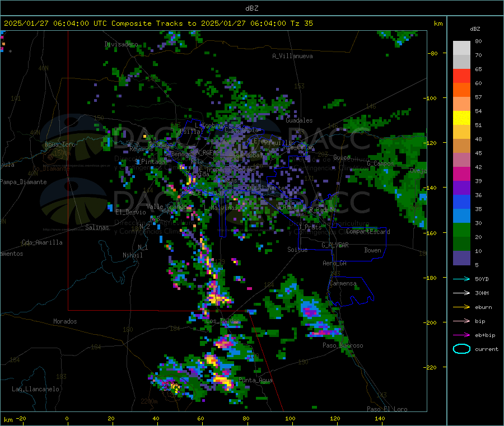Screen dimensions: 504x426
Task: Click the 'Pampa_Diamante' map label
Action: (24, 182)
